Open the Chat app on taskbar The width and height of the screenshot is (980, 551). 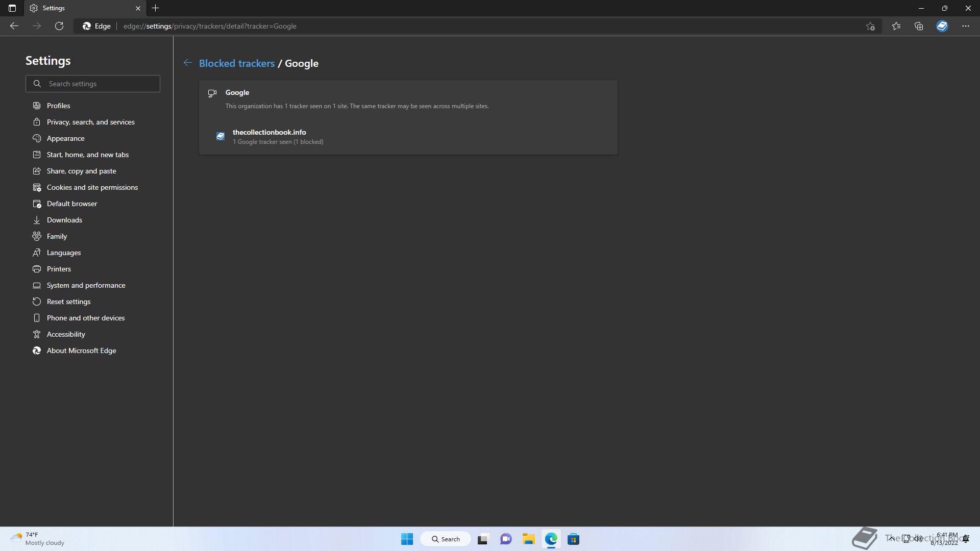click(506, 539)
